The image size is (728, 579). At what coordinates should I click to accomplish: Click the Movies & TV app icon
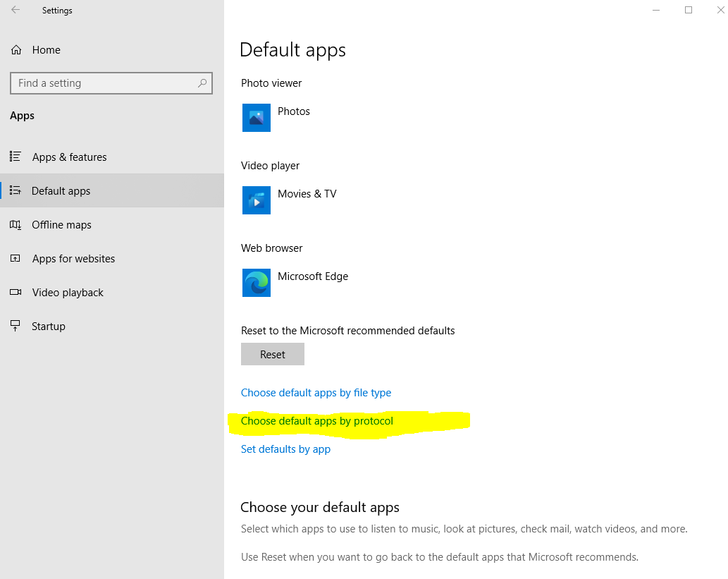(x=257, y=200)
